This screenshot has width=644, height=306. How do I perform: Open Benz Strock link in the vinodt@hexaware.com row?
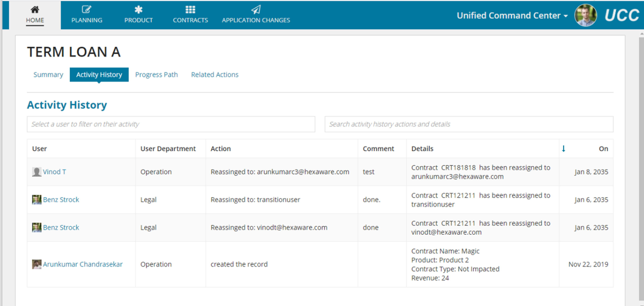(61, 227)
